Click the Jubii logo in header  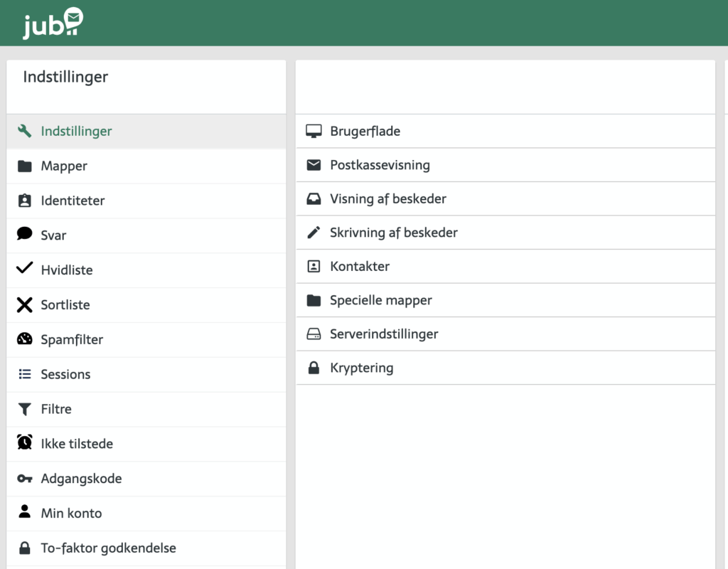53,23
